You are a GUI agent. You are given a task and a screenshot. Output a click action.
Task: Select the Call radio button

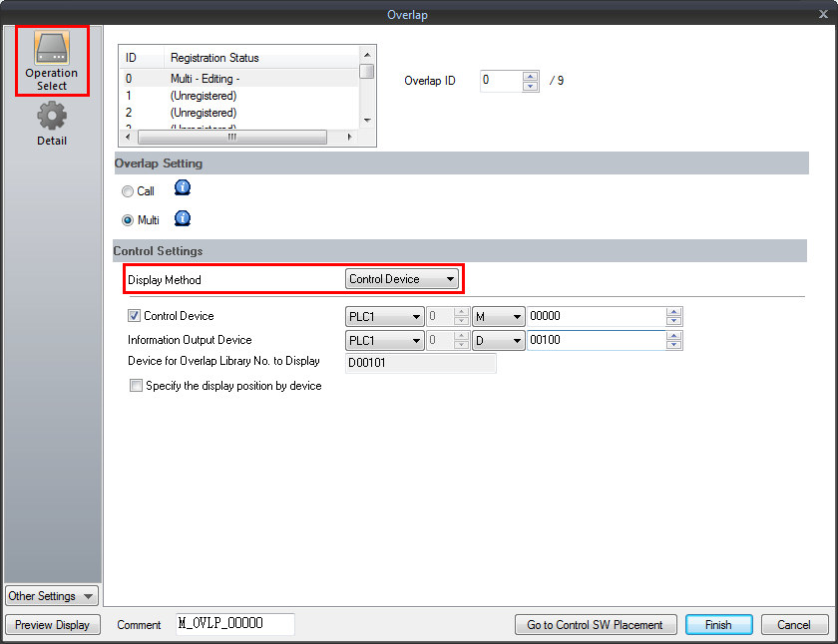pos(127,191)
